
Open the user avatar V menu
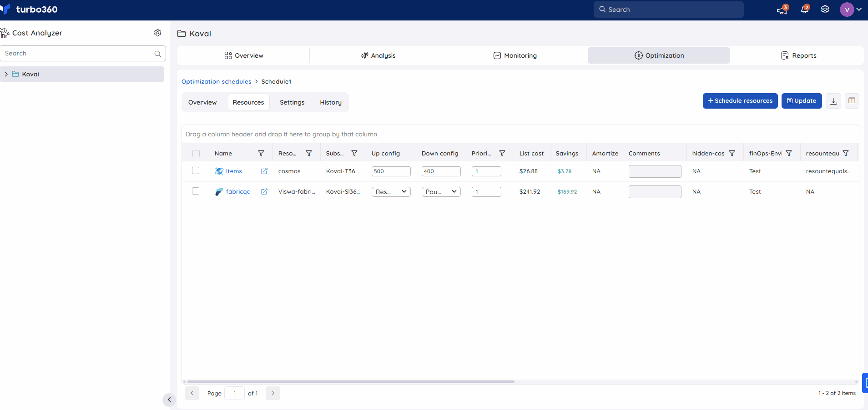(x=847, y=10)
